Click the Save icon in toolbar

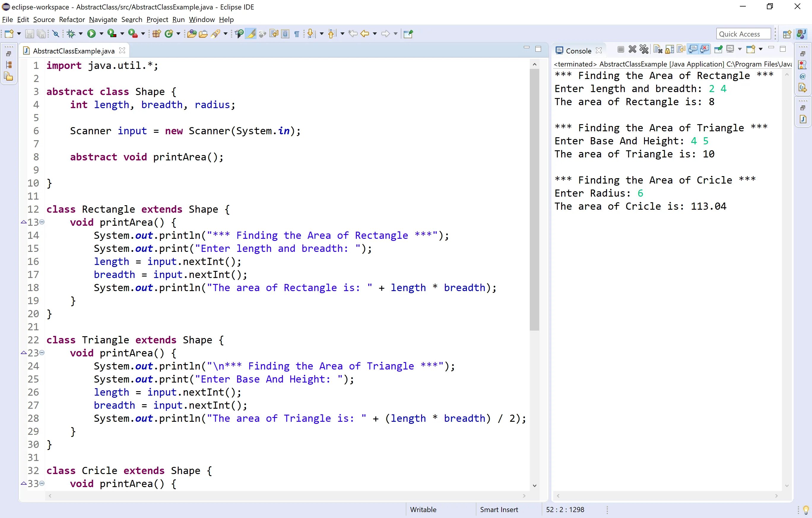[x=30, y=34]
